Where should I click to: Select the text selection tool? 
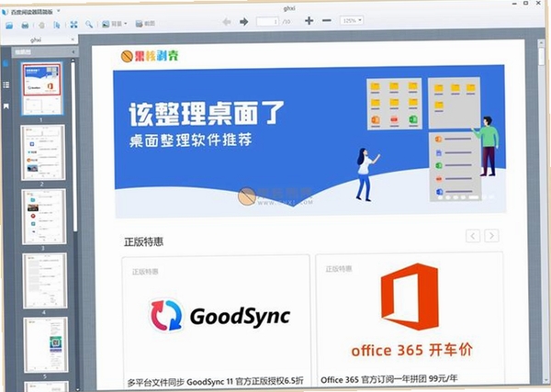[57, 25]
